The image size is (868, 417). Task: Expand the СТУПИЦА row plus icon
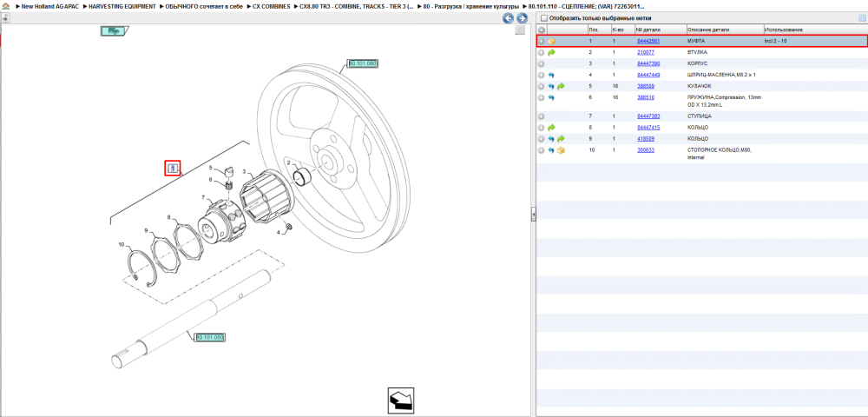(542, 116)
